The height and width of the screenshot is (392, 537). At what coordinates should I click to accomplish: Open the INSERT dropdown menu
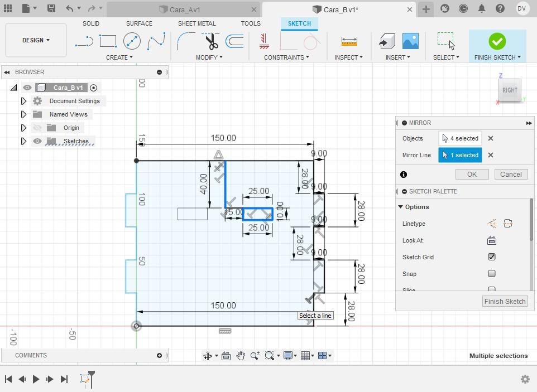tap(397, 57)
